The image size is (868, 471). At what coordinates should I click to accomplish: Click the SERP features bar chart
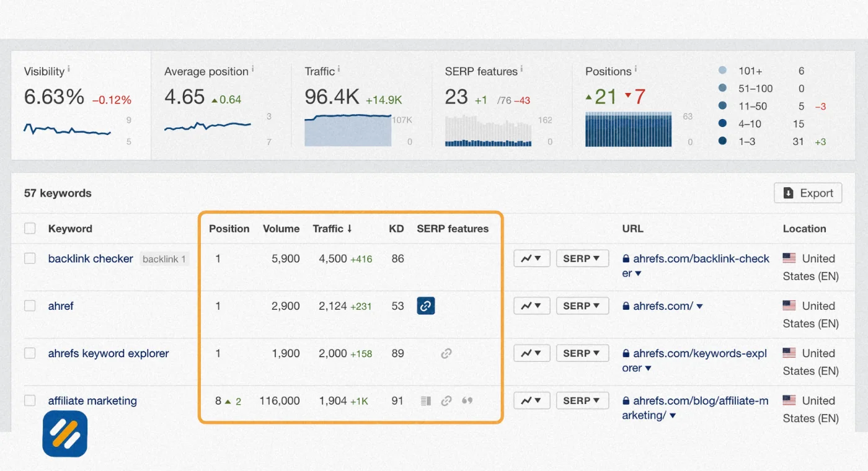point(488,130)
